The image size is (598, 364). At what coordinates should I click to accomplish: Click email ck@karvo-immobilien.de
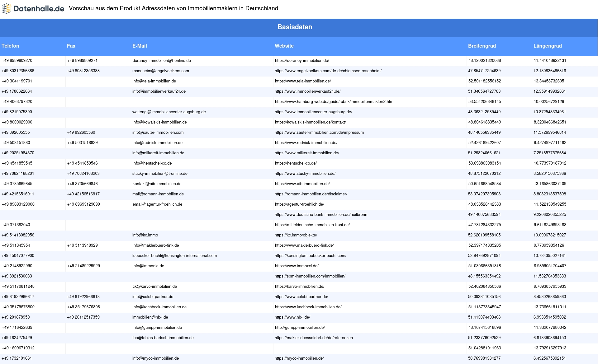coord(155,287)
